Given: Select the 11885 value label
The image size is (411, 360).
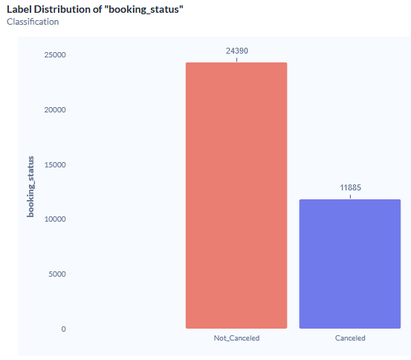Looking at the screenshot, I should click(x=350, y=188).
